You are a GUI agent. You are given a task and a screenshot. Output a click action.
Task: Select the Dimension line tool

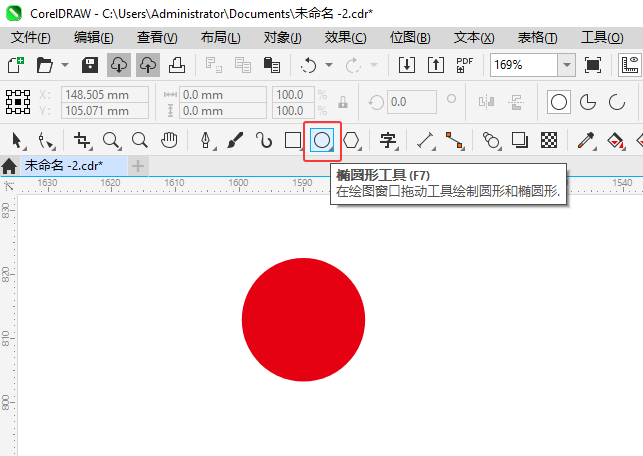pos(426,141)
